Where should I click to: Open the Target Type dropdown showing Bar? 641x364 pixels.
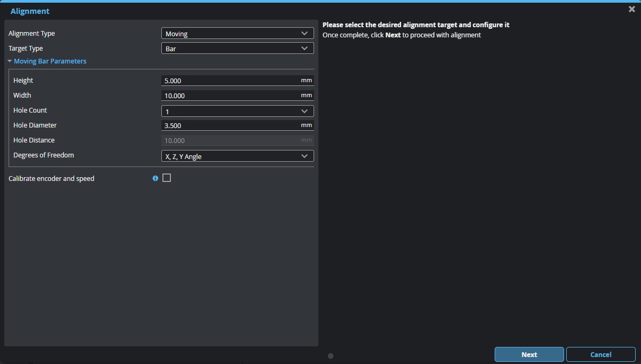coord(237,49)
